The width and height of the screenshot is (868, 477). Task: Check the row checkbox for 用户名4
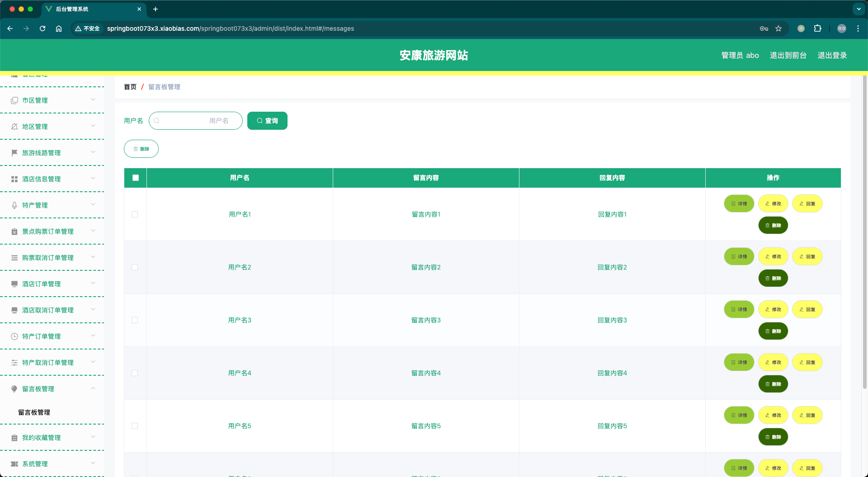[x=135, y=373]
